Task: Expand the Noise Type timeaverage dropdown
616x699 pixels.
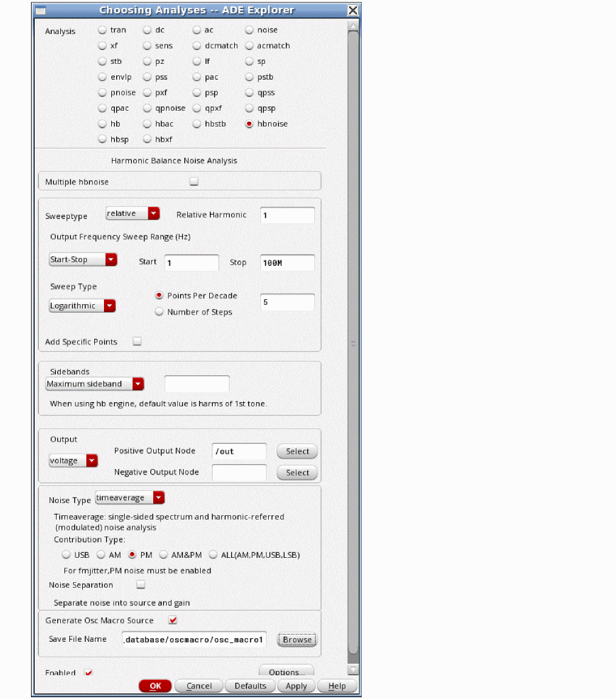Action: click(x=130, y=498)
